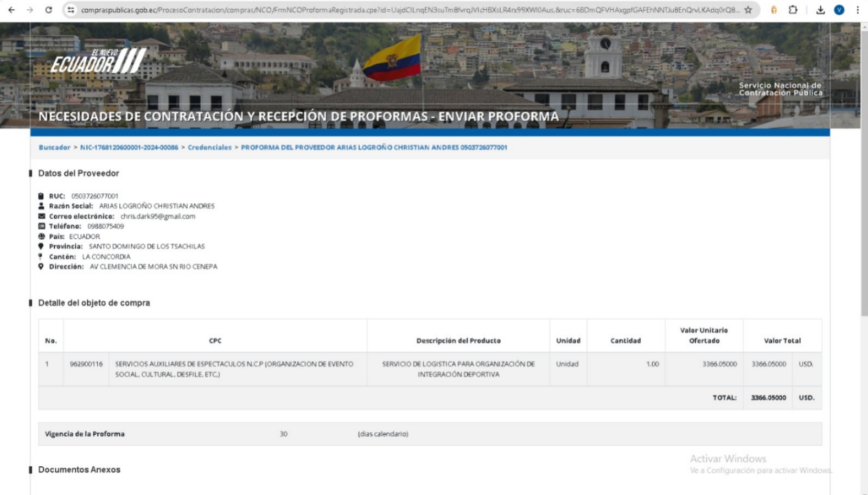Open the browser extensions puzzle icon
The height and width of the screenshot is (495, 868).
[x=793, y=10]
